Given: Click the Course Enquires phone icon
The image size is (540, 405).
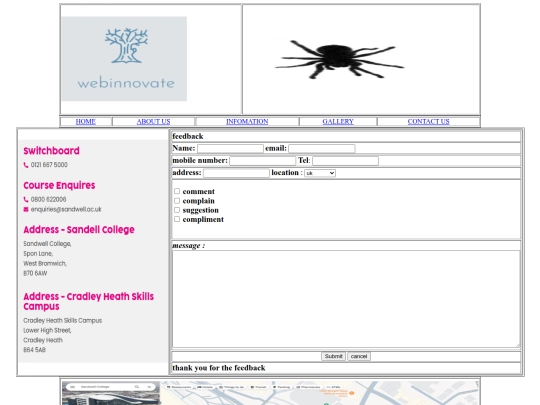Looking at the screenshot, I should point(26,199).
